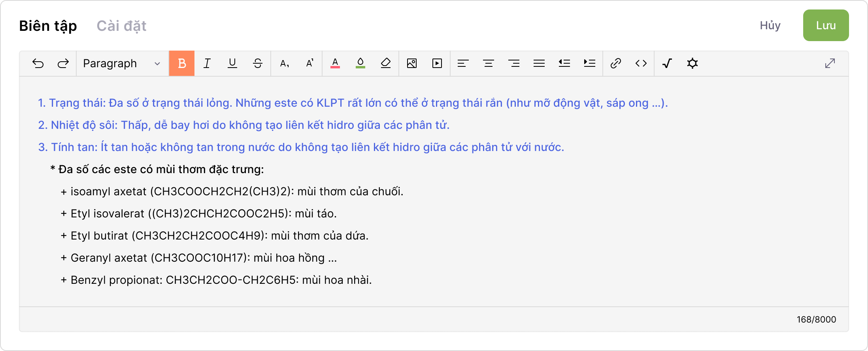The height and width of the screenshot is (351, 868).
Task: Select the Biên tập tab
Action: tap(48, 26)
